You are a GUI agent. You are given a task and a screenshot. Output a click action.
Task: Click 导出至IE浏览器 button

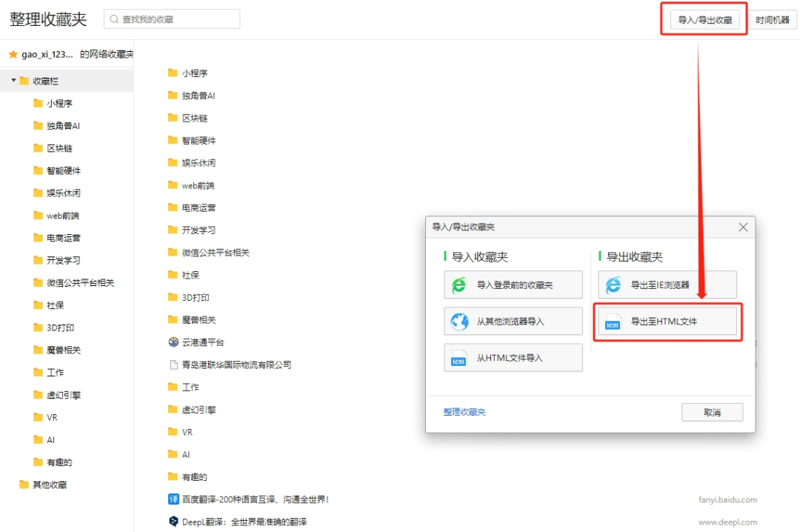[667, 285]
